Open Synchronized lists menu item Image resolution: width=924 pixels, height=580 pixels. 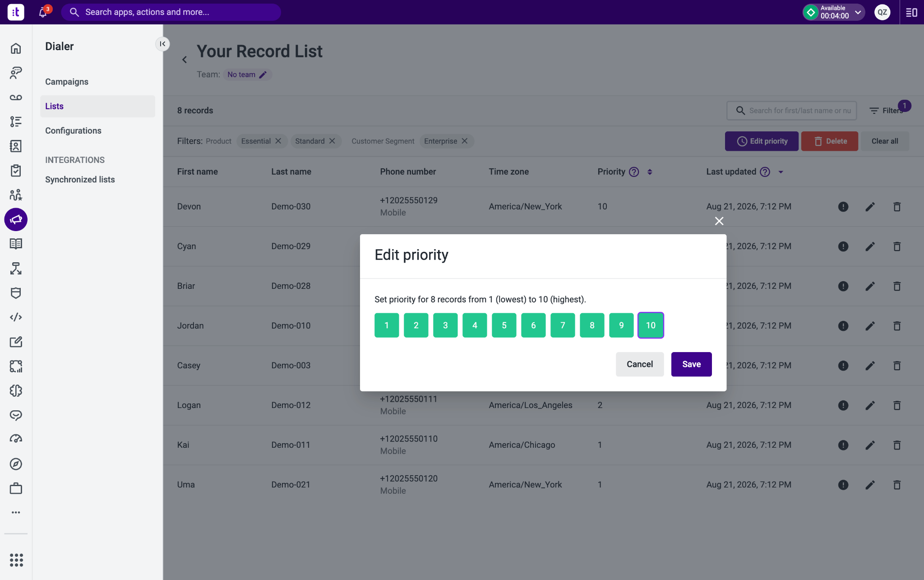pyautogui.click(x=80, y=180)
